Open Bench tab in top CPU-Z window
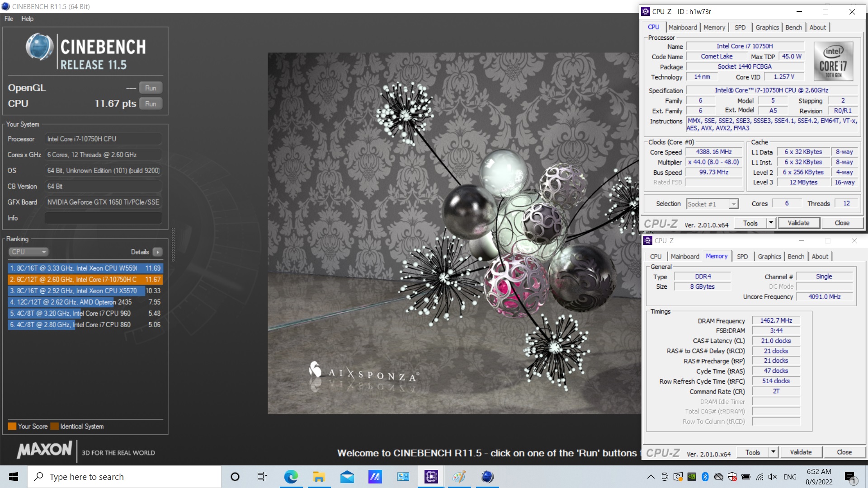The height and width of the screenshot is (488, 868). click(x=793, y=27)
